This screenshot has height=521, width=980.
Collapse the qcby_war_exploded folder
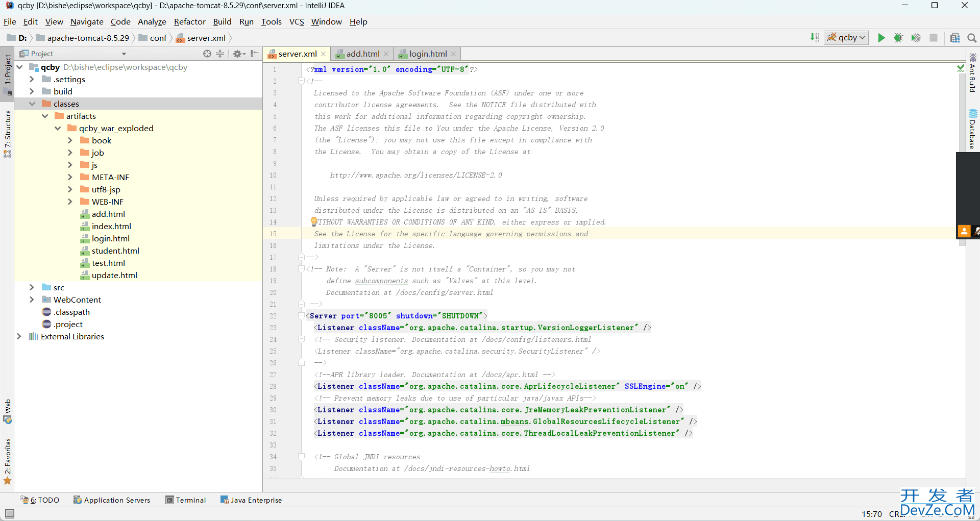[x=58, y=129]
